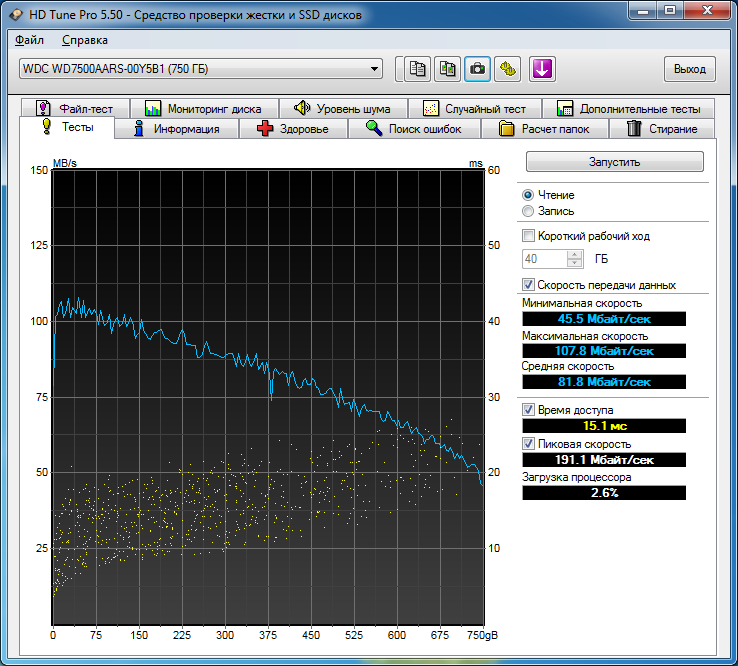Click the maximum speed value 107.8 Мбайт/сек
Viewport: 738px width, 666px height.
(x=604, y=351)
